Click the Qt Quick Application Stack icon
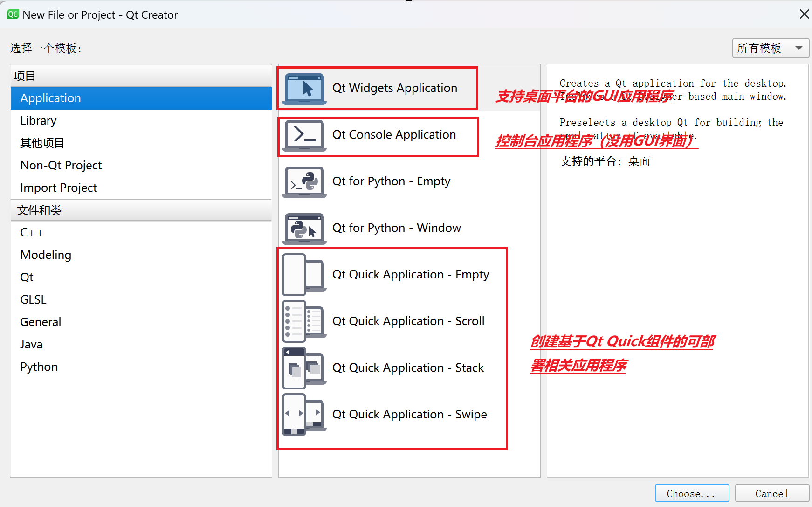This screenshot has height=507, width=812. coord(304,368)
